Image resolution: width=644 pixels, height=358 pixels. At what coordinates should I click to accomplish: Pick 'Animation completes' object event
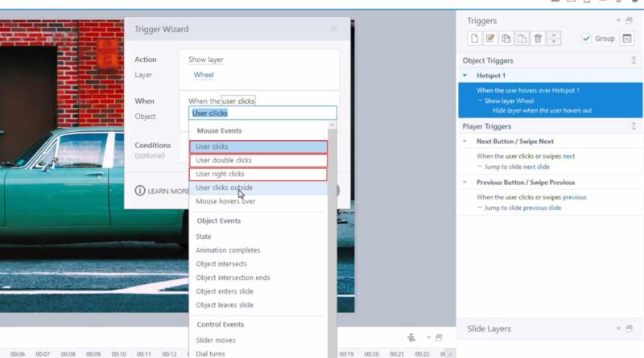point(228,250)
